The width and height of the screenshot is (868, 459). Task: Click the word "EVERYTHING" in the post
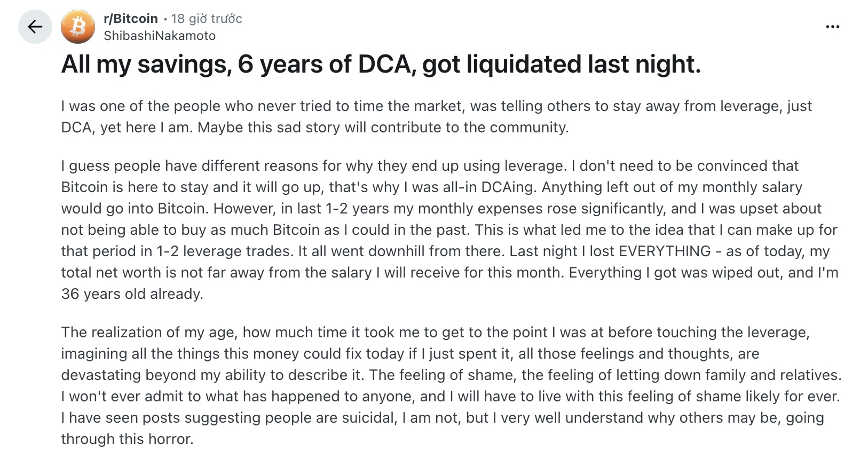pyautogui.click(x=665, y=251)
